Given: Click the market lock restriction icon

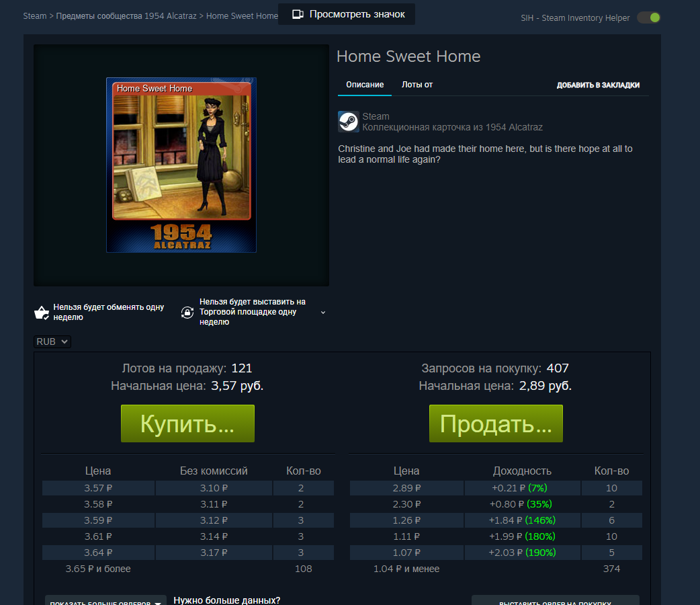Looking at the screenshot, I should [x=187, y=313].
